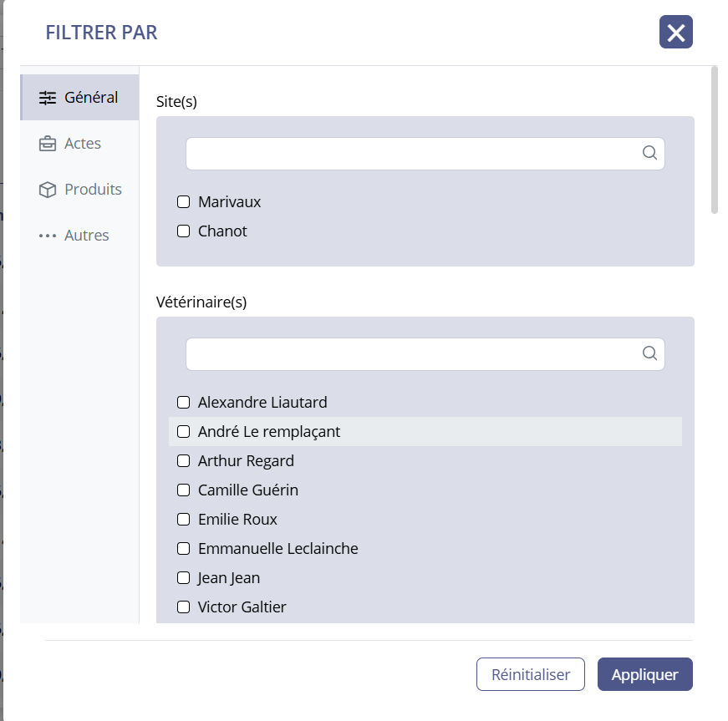Viewport: 728px width, 721px height.
Task: Click the briefcase icon beside Actes
Action: [48, 144]
